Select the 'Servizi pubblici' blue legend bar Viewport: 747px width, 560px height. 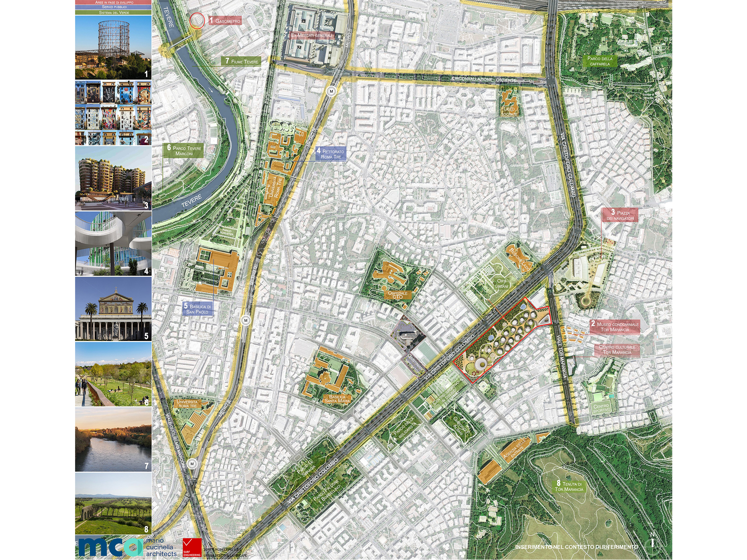113,7
